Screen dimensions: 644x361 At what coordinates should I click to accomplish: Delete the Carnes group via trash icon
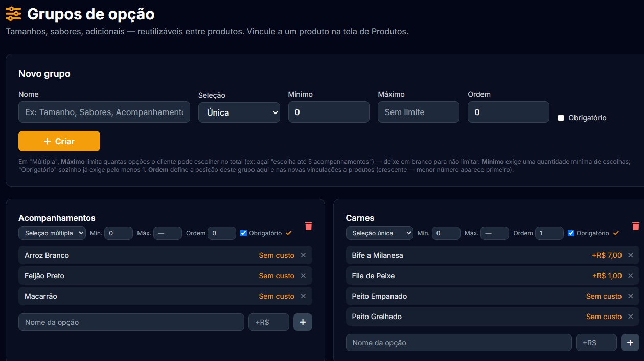coord(636,226)
